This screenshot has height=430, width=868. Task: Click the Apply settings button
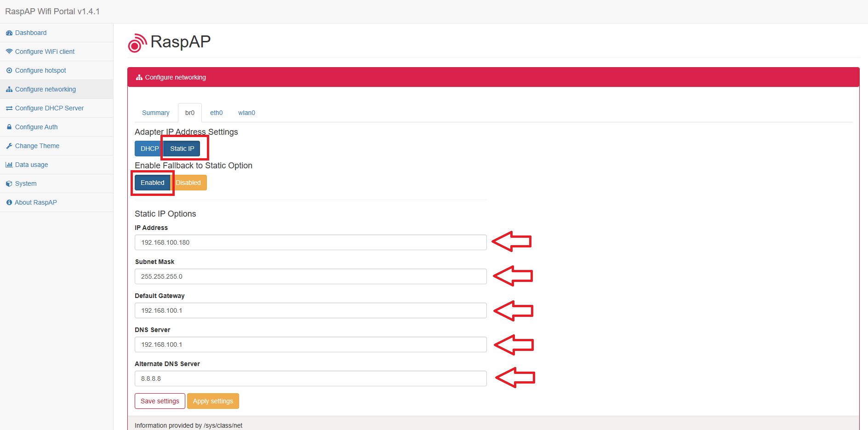(213, 401)
